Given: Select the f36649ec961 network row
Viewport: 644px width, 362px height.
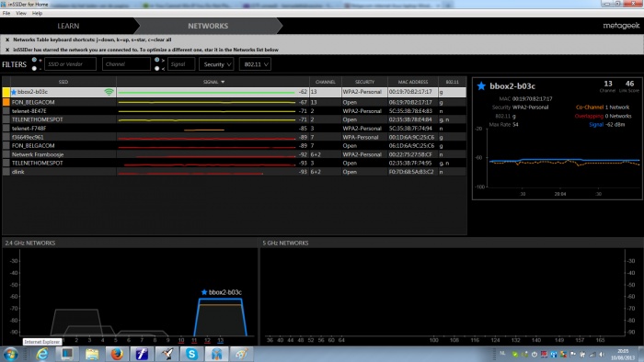Looking at the screenshot, I should click(234, 137).
